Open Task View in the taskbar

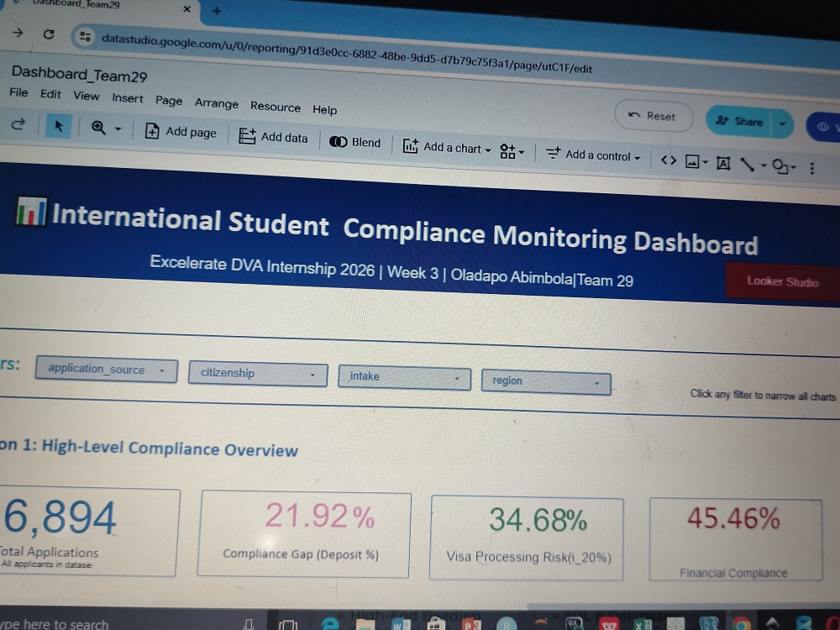coord(289,625)
